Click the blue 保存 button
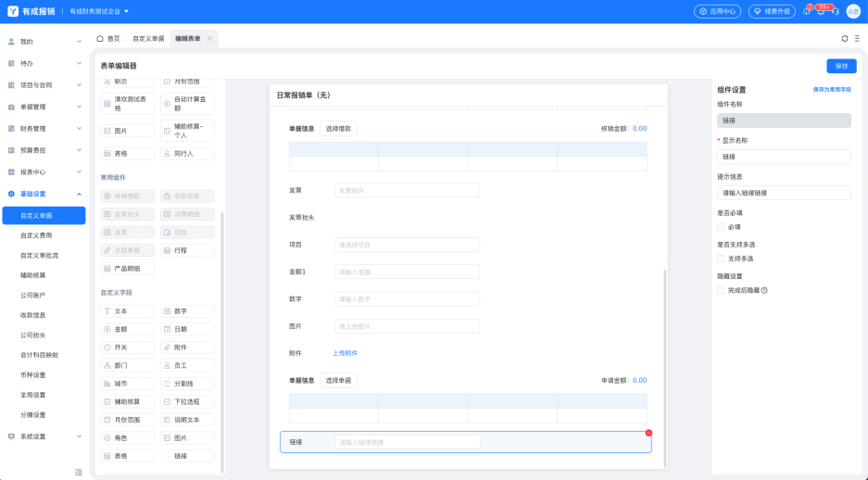 840,66
